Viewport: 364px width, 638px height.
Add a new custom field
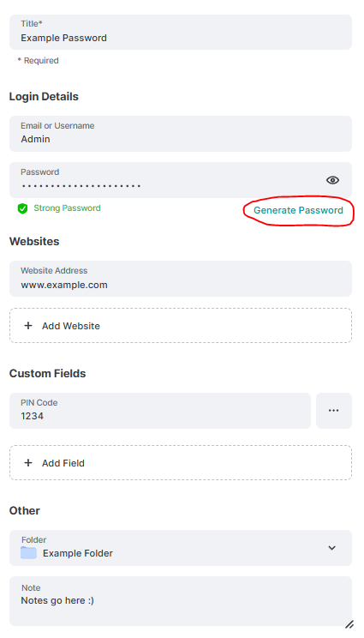[181, 462]
